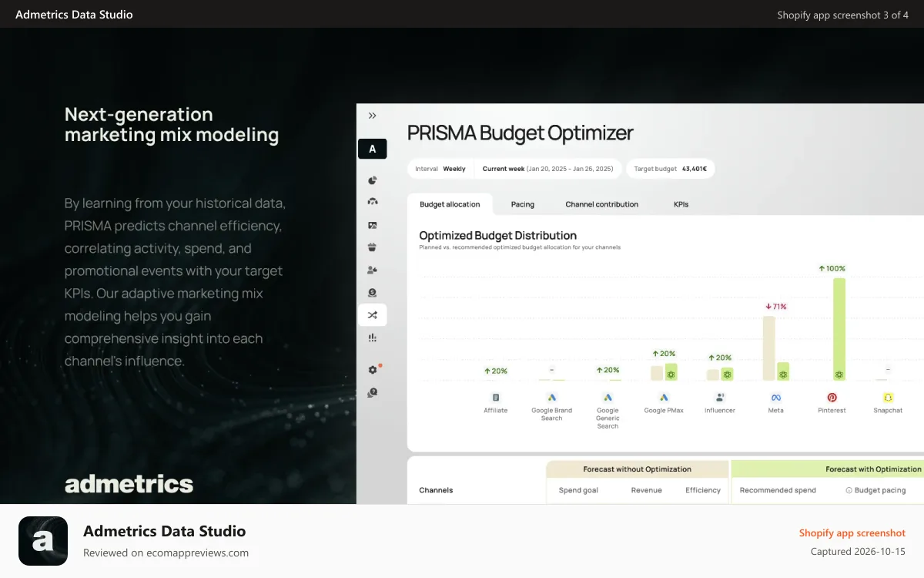The width and height of the screenshot is (924, 578).
Task: Click the 'Budget pacing' column header
Action: [880, 490]
